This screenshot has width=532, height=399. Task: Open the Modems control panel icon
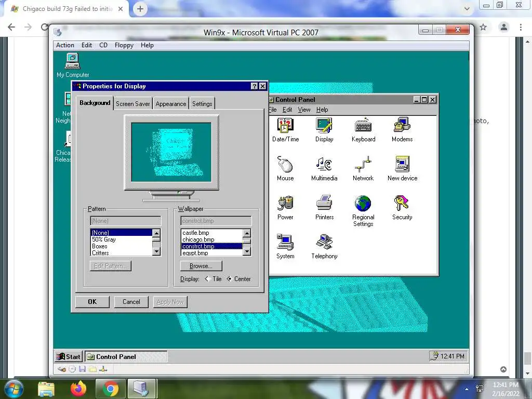(402, 129)
